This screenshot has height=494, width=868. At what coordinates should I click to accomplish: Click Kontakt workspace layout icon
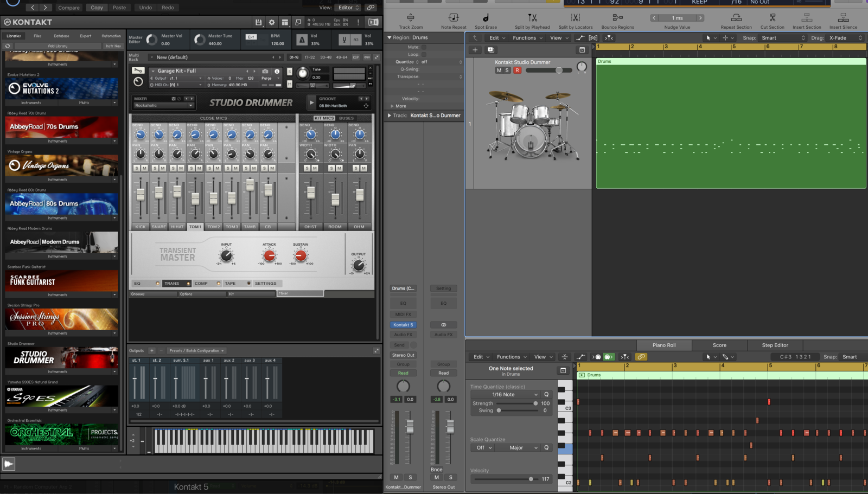[285, 22]
